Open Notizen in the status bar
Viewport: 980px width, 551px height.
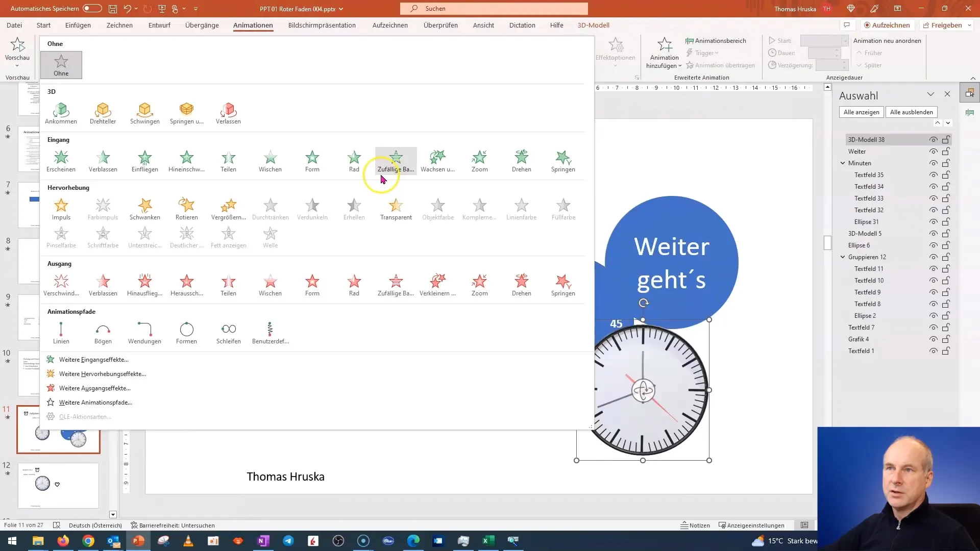click(695, 525)
